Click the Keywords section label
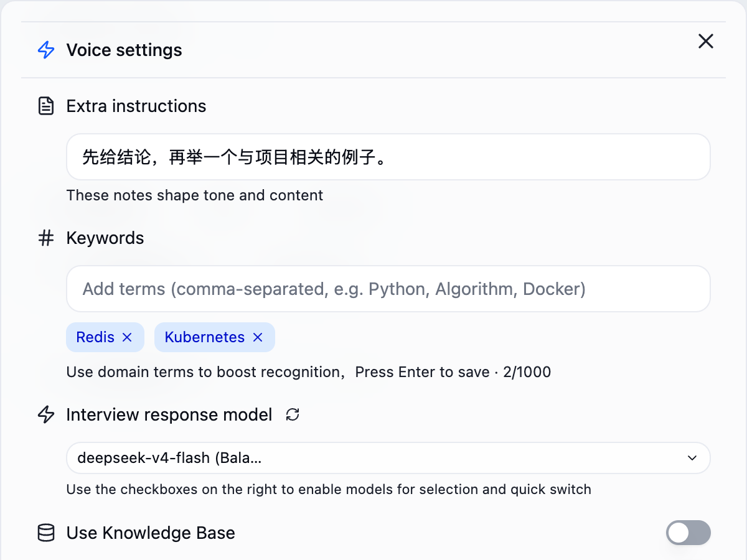The image size is (747, 560). point(105,238)
